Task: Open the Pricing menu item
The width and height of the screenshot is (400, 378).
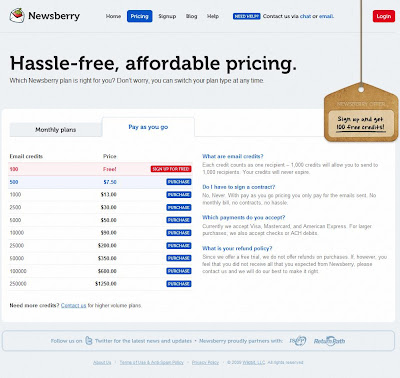Action: (x=139, y=16)
